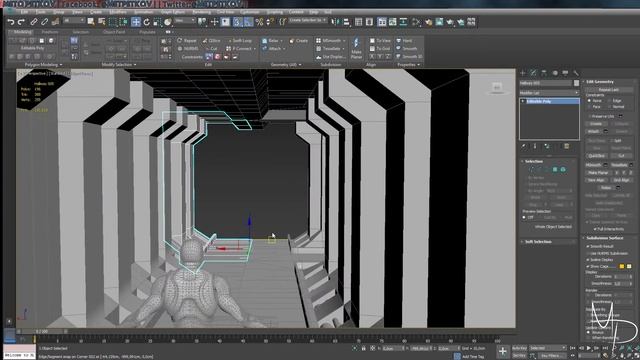Click the QuickSlice button in Edit Geometry
Viewport: 640px width, 360px height.
click(x=596, y=156)
